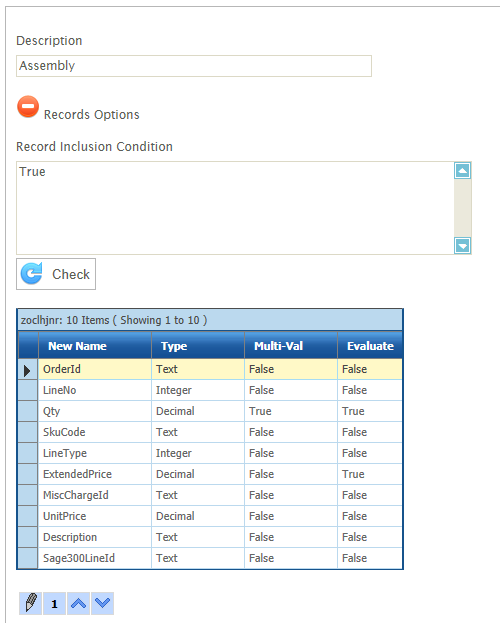500x623 pixels.
Task: Click the pencil edit icon below grid
Action: 31,604
